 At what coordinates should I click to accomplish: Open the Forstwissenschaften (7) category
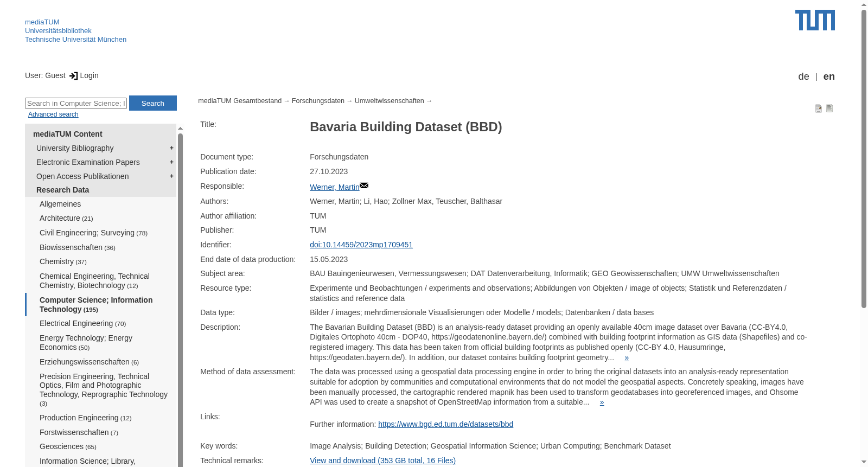click(x=79, y=432)
